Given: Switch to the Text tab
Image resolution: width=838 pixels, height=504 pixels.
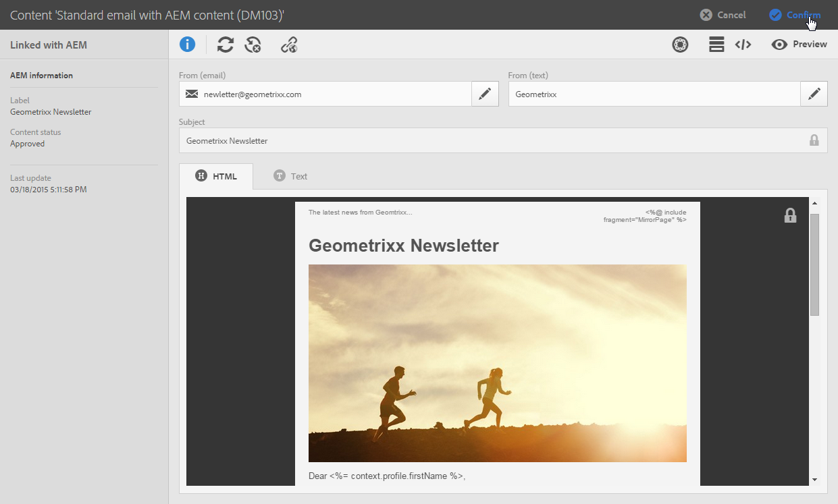Looking at the screenshot, I should 290,176.
